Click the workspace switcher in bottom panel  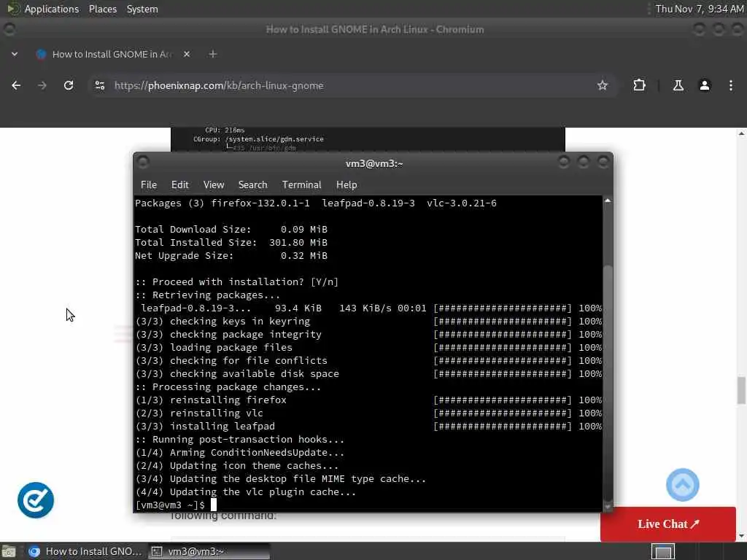point(662,551)
